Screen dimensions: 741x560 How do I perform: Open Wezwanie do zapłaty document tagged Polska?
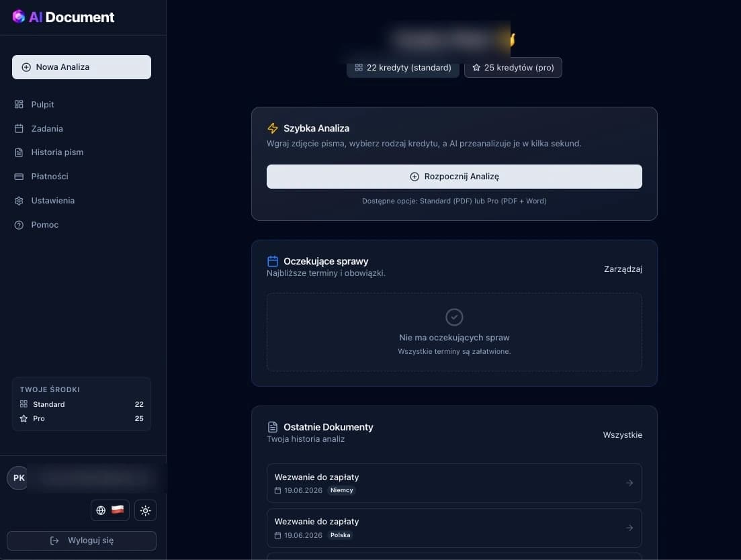point(454,528)
